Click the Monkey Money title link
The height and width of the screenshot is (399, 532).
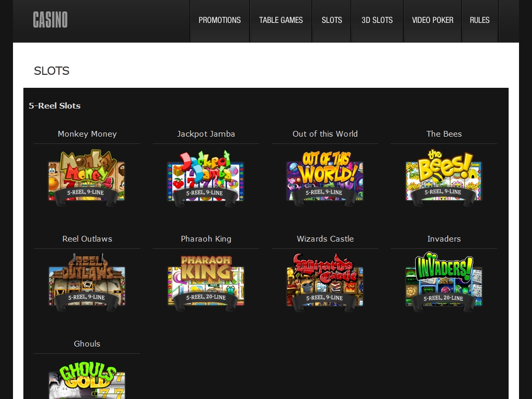click(x=87, y=134)
